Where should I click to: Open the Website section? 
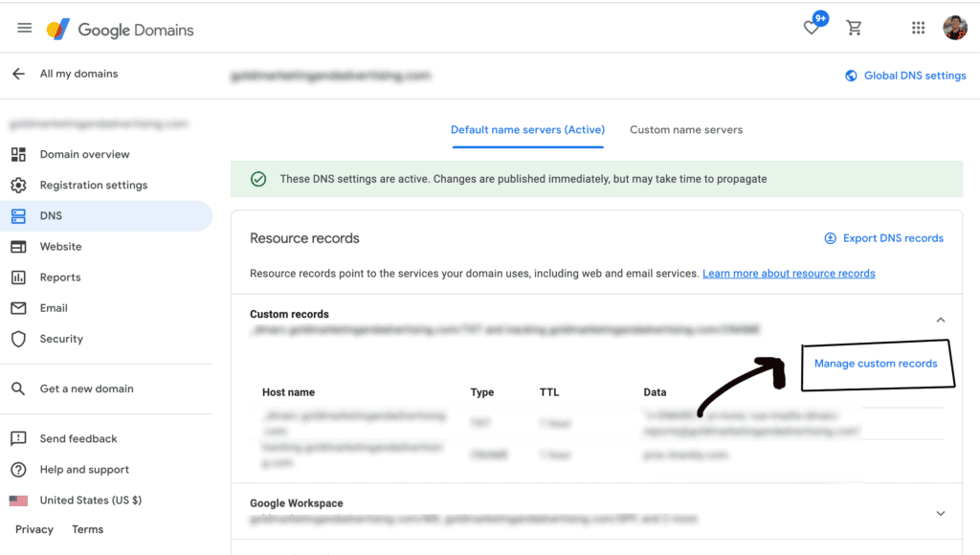pyautogui.click(x=60, y=246)
